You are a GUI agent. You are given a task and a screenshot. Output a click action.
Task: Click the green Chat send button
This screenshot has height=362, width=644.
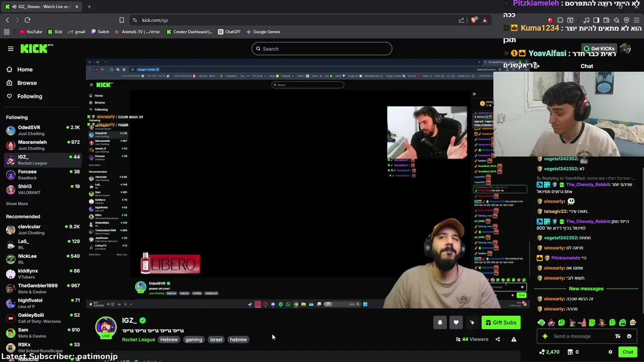coord(627,352)
